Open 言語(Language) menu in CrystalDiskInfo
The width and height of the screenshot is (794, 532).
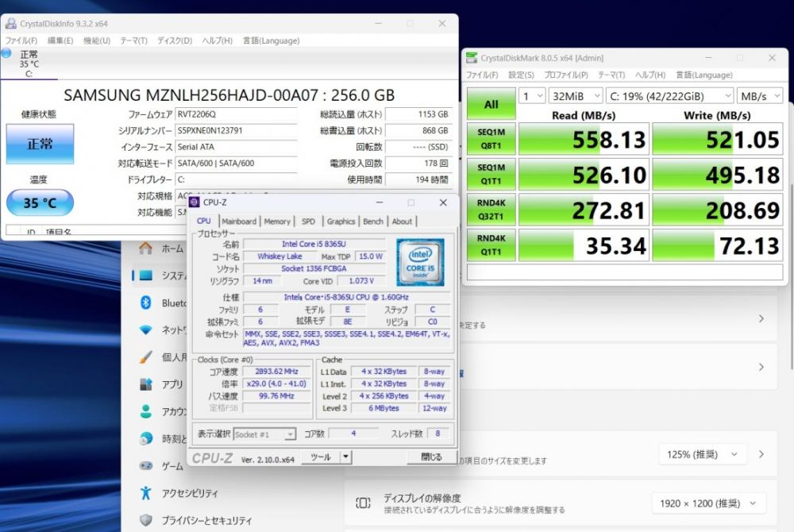tap(271, 40)
